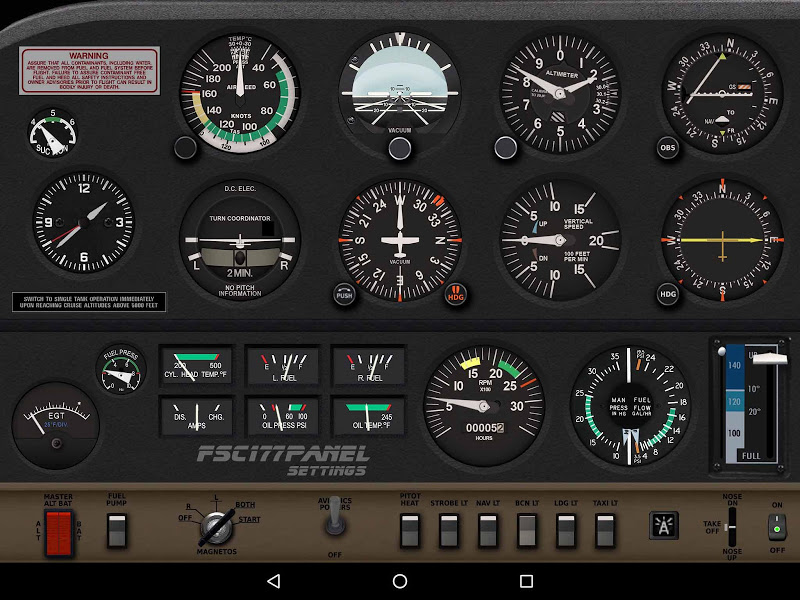Switch on the NAV LT light
The height and width of the screenshot is (600, 800).
coord(488,530)
